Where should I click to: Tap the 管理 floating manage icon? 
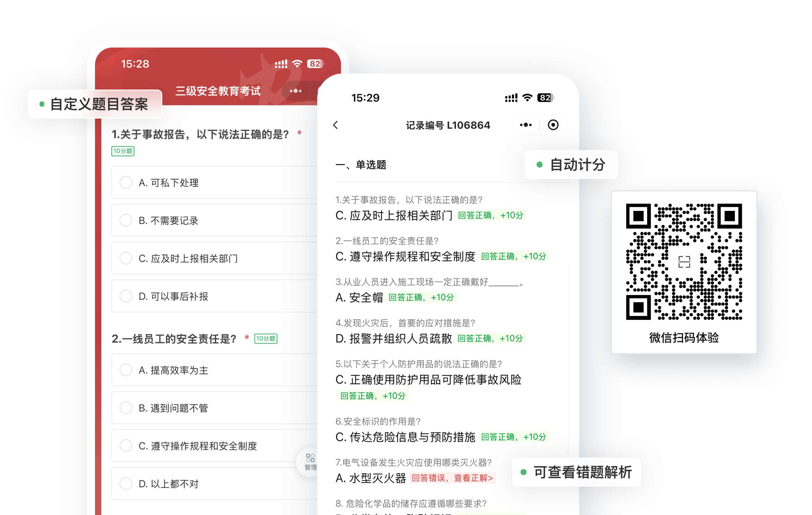310,462
